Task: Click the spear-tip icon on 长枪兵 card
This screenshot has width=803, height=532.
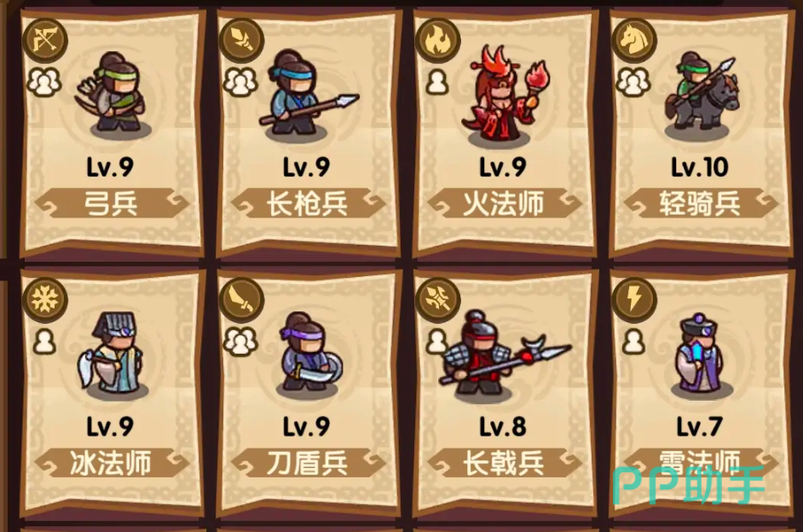Action: (241, 40)
